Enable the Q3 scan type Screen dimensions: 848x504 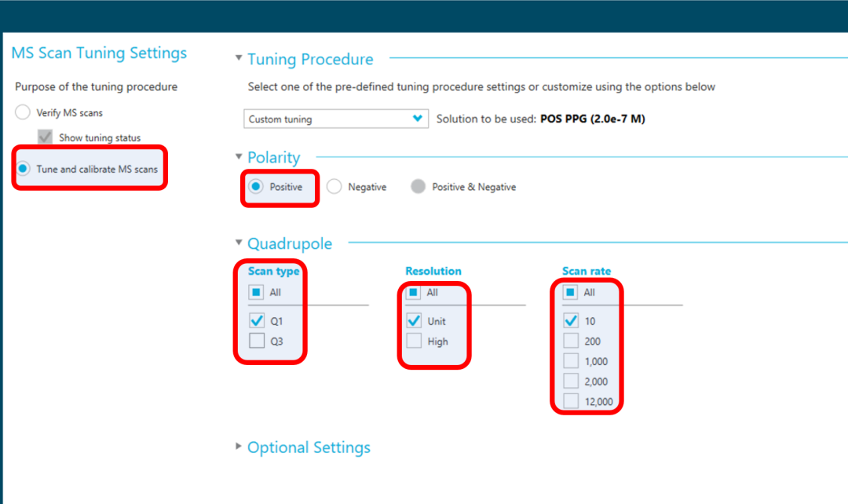tap(256, 341)
